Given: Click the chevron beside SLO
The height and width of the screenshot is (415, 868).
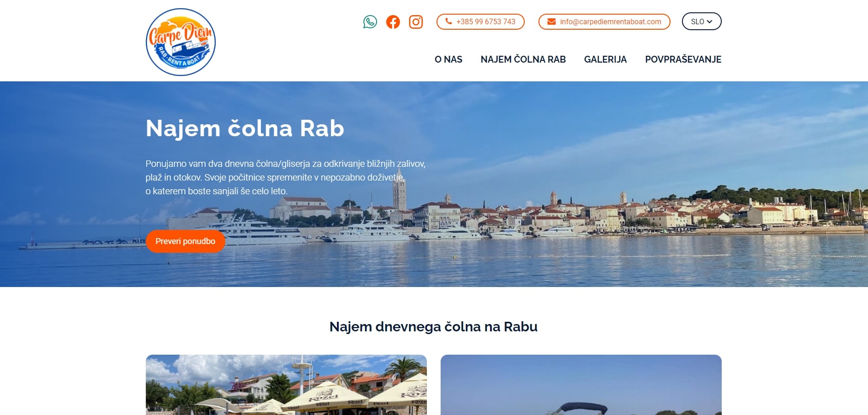Looking at the screenshot, I should (x=709, y=21).
